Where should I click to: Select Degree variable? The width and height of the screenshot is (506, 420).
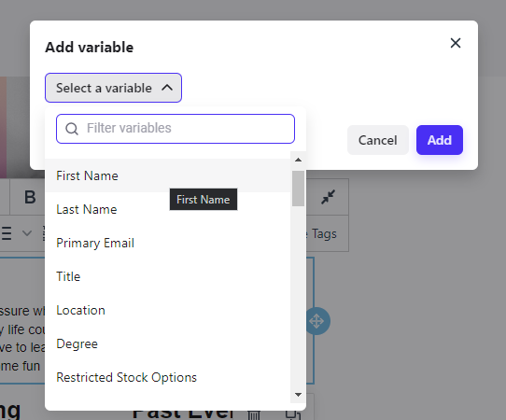point(168,343)
